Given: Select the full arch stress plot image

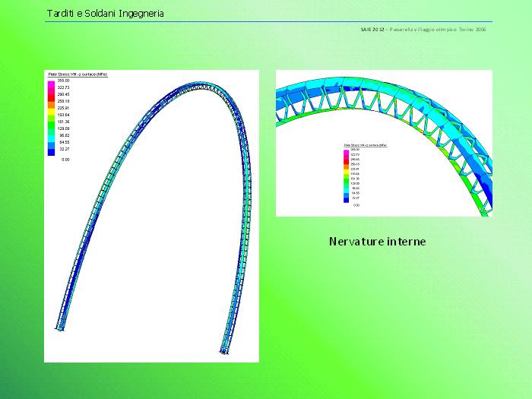Looking at the screenshot, I should click(x=151, y=216).
